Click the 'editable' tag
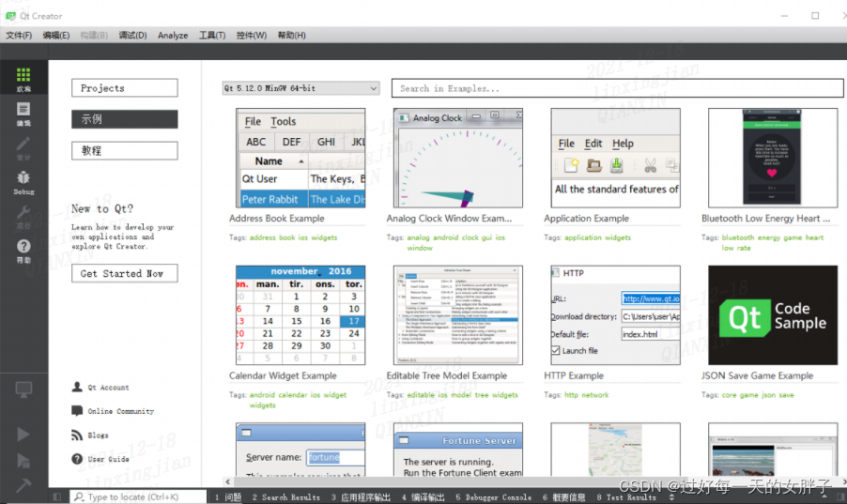 point(421,395)
